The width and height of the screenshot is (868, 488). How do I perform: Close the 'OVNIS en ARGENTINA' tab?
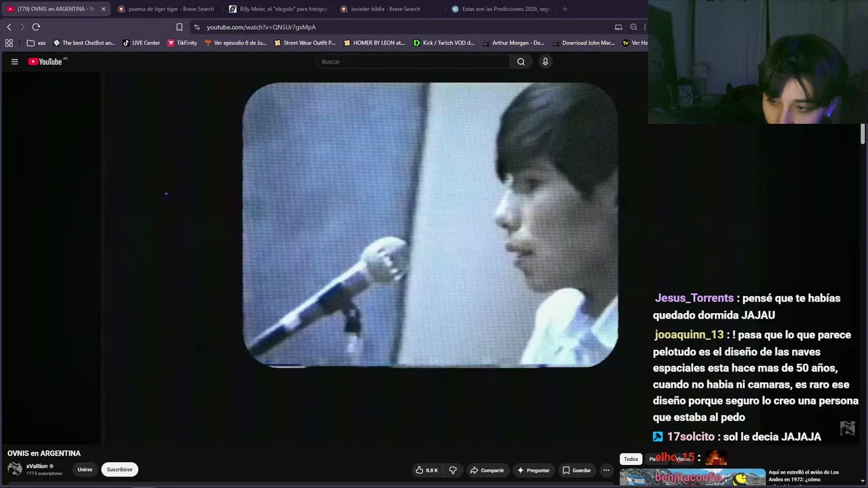pos(103,9)
